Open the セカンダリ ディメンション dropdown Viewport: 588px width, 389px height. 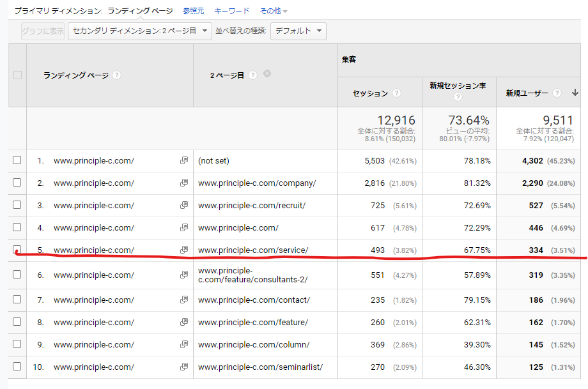tap(140, 31)
